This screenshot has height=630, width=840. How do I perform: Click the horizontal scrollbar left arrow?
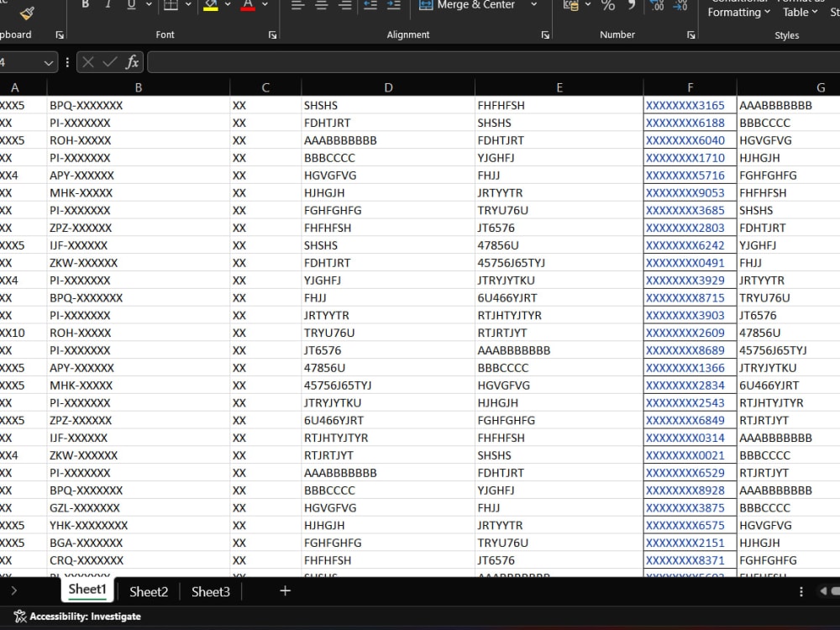[824, 591]
